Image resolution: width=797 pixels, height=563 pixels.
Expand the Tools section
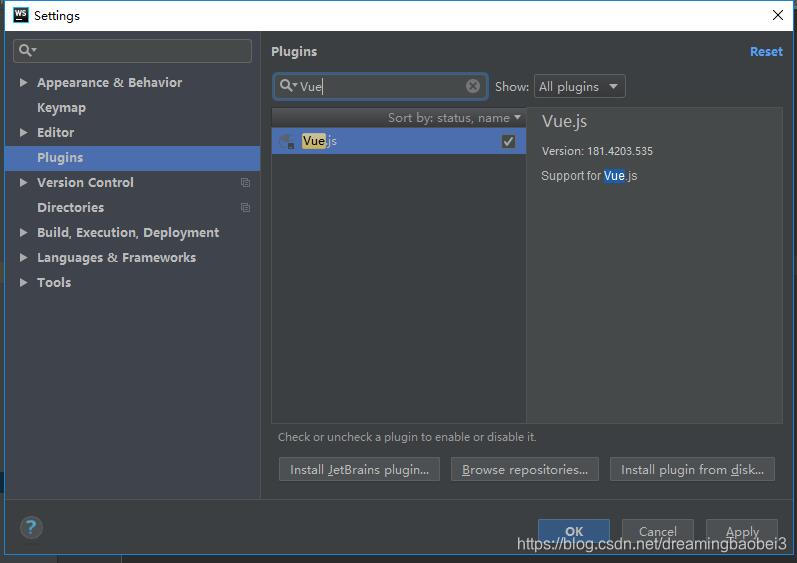point(23,283)
